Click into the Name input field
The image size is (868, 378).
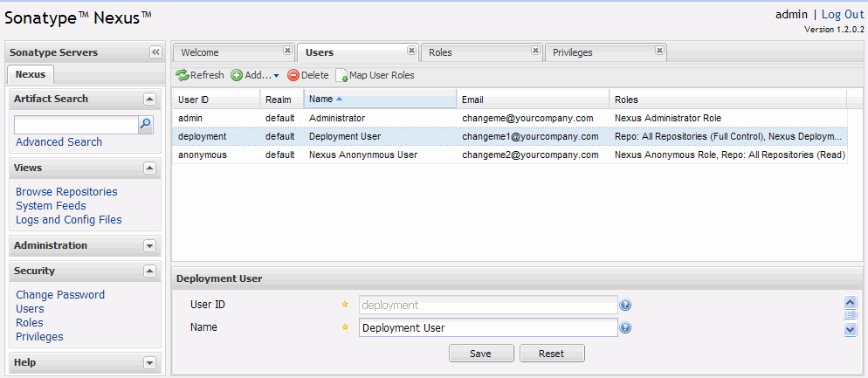coord(487,328)
